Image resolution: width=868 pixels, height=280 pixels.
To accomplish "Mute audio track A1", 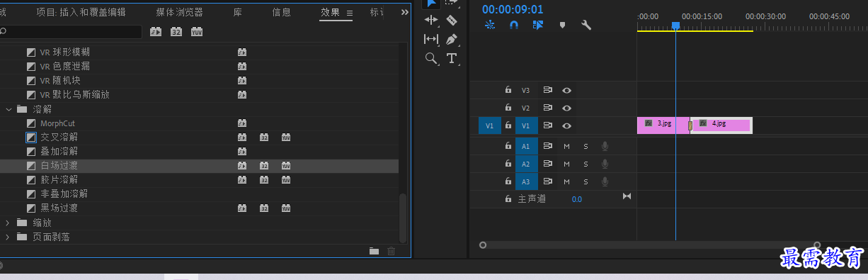I will 566,146.
